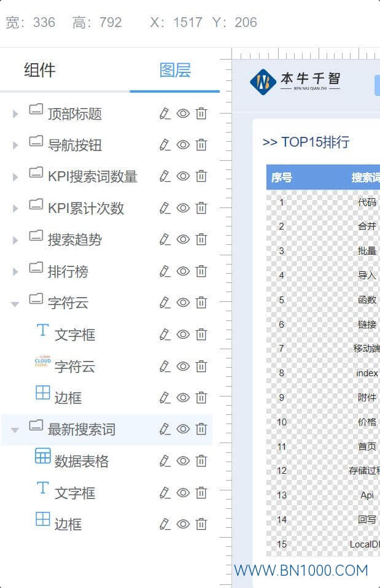Select the 排行榜 layer row
The width and height of the screenshot is (380, 588).
[107, 271]
